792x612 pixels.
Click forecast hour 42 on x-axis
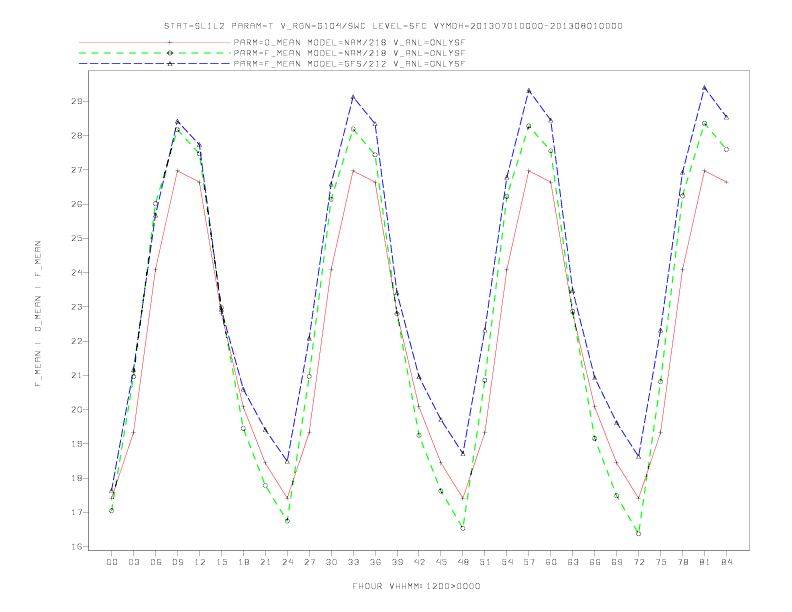(x=419, y=562)
